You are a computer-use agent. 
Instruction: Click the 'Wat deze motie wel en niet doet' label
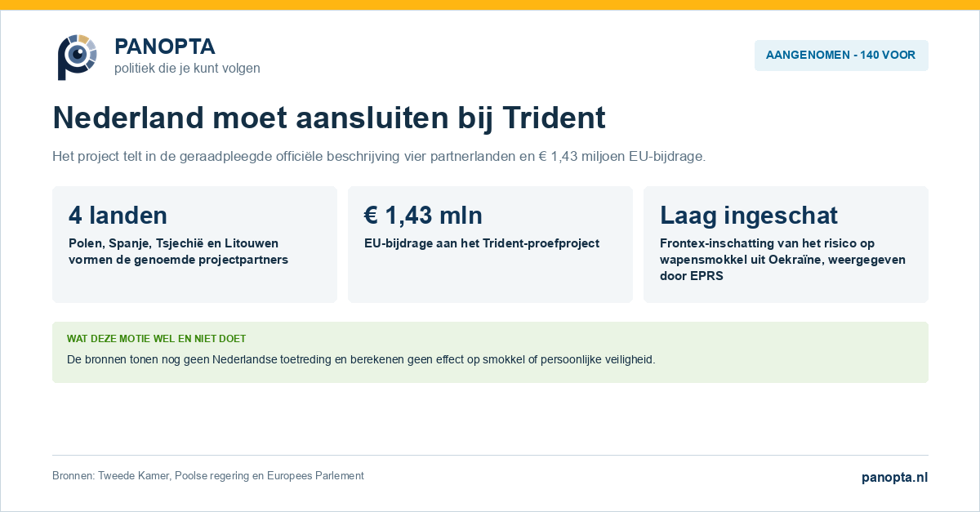(x=157, y=339)
